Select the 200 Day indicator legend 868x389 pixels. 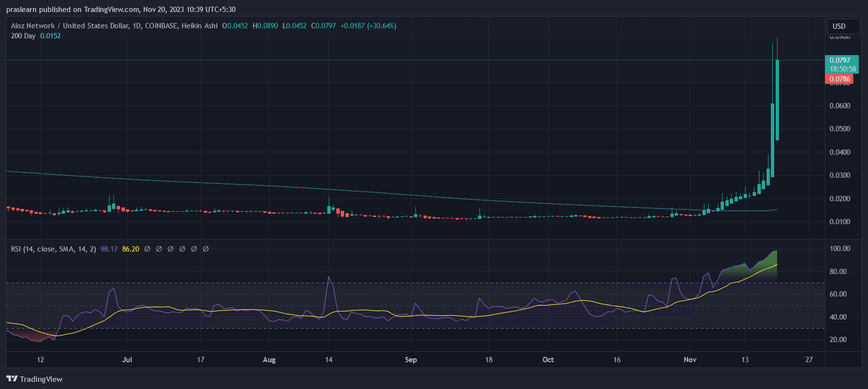click(23, 36)
